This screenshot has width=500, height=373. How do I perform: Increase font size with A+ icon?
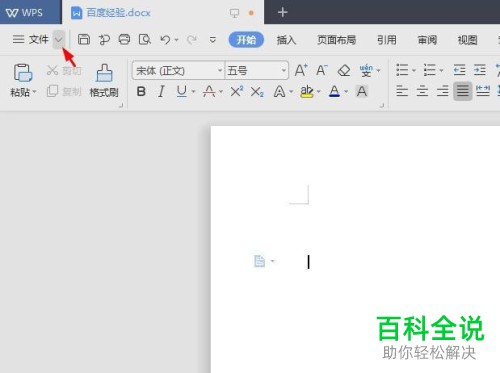(x=301, y=70)
